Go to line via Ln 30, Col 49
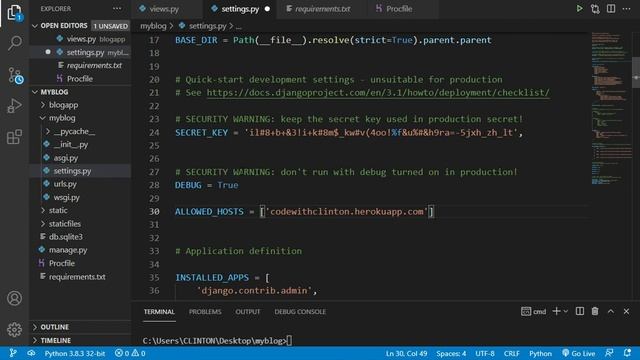The image size is (640, 360). click(407, 353)
